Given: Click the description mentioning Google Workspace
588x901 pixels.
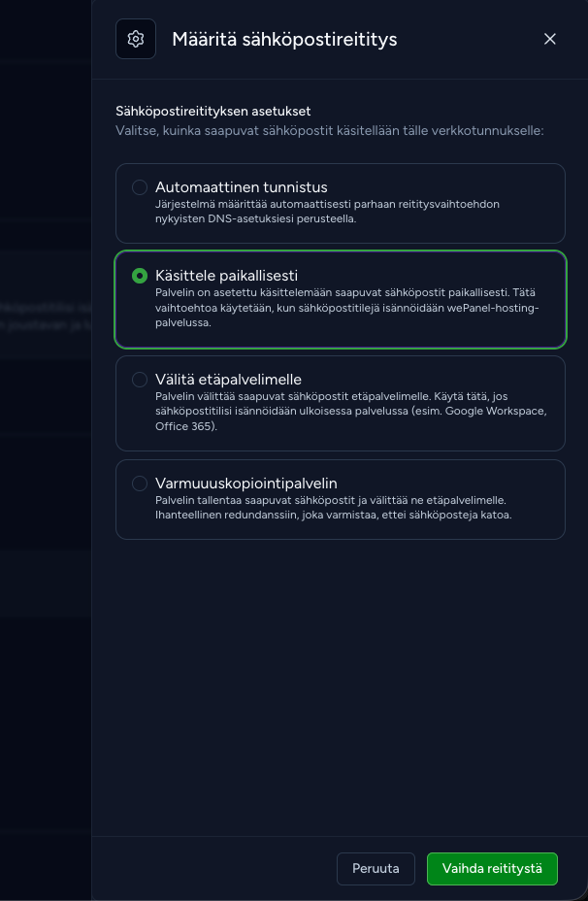Looking at the screenshot, I should 351,412.
